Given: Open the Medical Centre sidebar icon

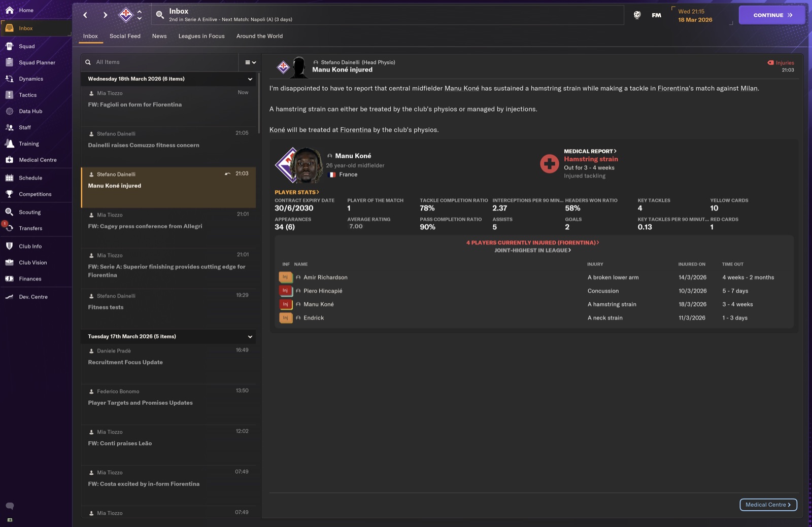Looking at the screenshot, I should click(10, 160).
